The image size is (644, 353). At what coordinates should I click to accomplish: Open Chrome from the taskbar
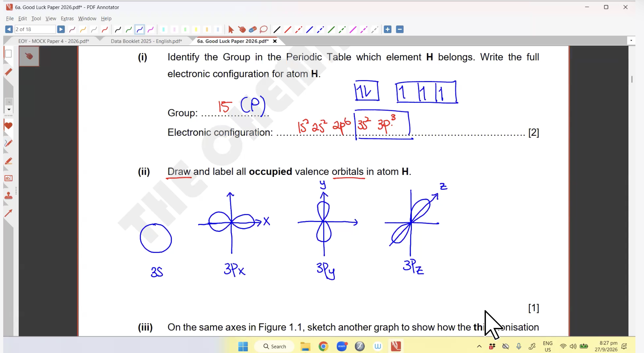(323, 346)
